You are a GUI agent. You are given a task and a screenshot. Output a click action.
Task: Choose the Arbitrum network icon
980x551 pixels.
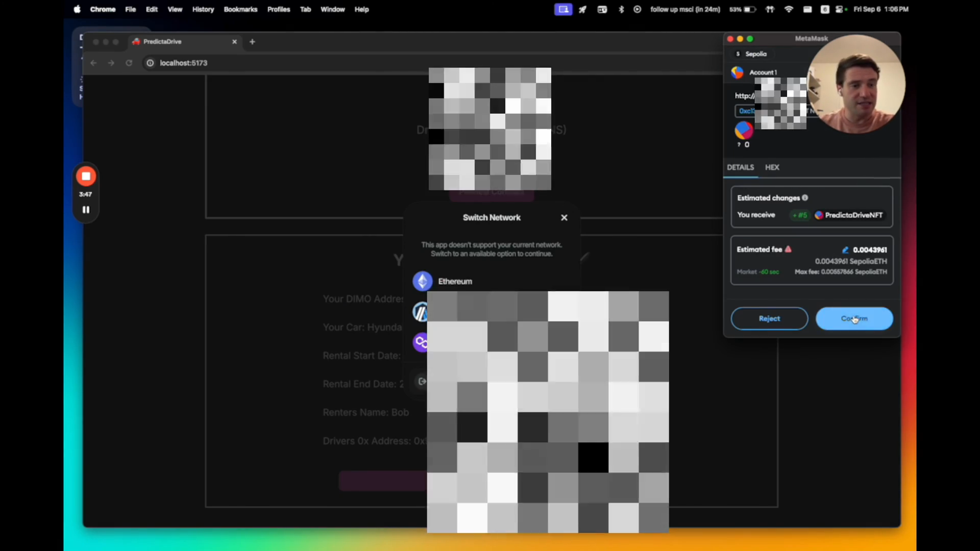pyautogui.click(x=421, y=312)
